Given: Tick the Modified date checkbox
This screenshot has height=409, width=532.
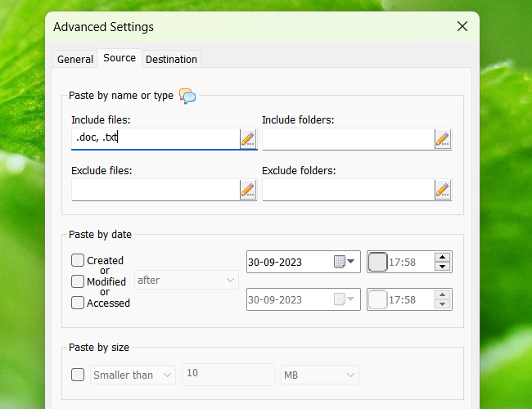Looking at the screenshot, I should [78, 281].
